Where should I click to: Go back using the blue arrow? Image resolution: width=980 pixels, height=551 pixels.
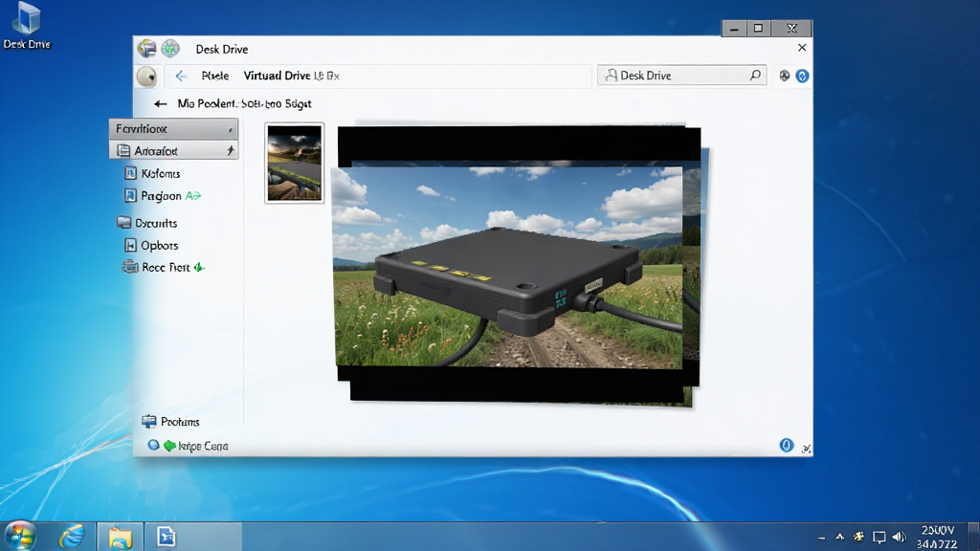click(x=181, y=77)
